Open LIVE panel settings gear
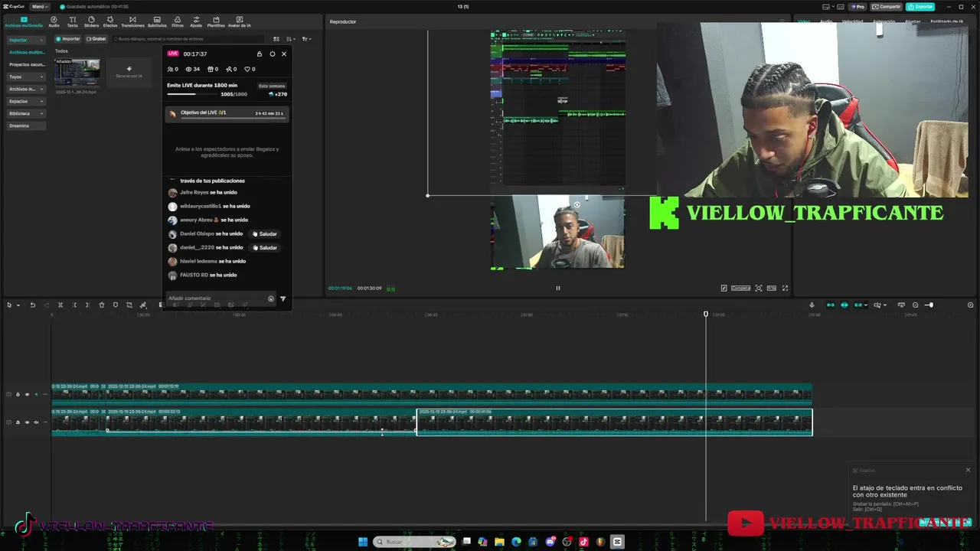Viewport: 980px width, 551px height. point(272,54)
